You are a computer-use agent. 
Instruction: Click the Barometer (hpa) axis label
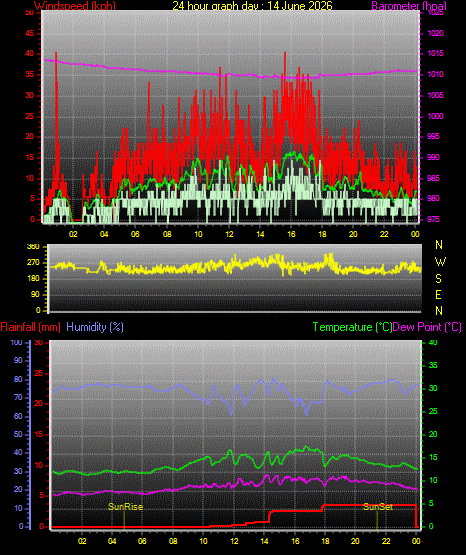[409, 6]
